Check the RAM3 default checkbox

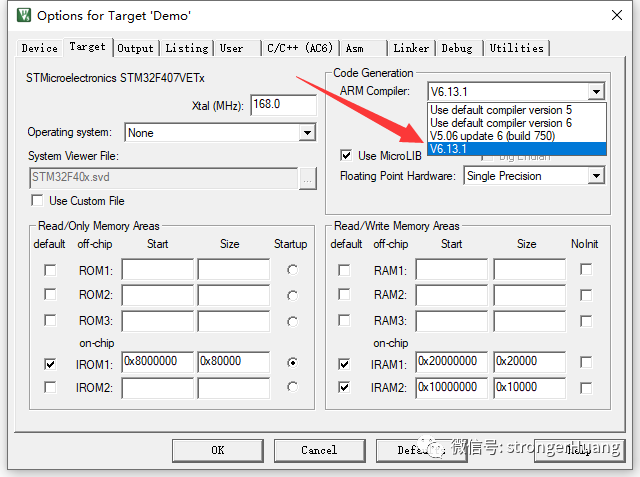pyautogui.click(x=344, y=320)
